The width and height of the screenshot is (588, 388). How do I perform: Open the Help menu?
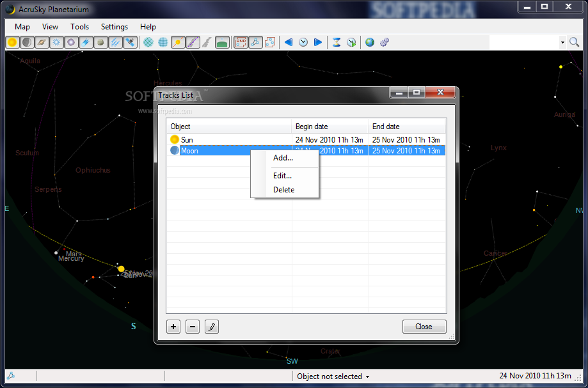click(148, 27)
